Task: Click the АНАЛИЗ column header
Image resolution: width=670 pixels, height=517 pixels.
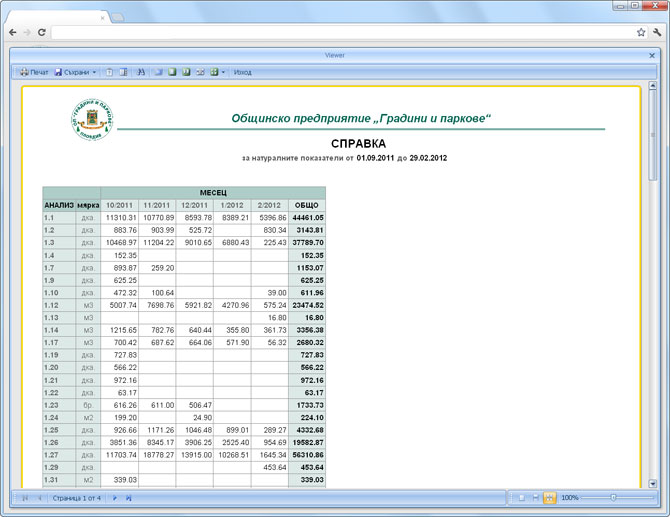Action: click(x=59, y=205)
